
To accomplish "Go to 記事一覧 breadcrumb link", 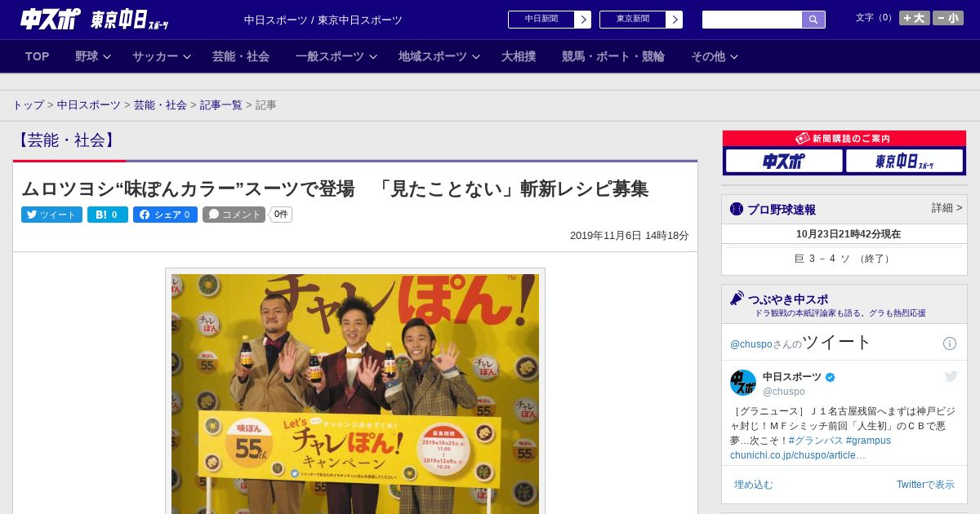I will point(221,105).
